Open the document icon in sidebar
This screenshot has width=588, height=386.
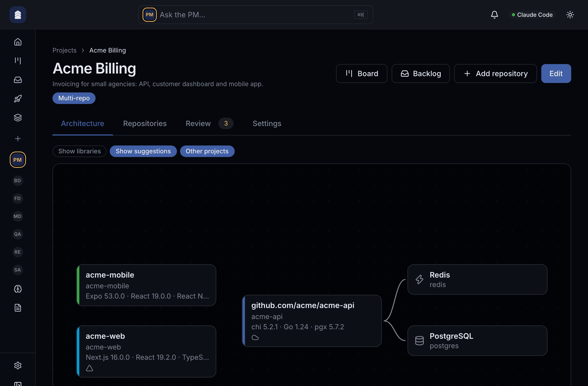(x=18, y=308)
